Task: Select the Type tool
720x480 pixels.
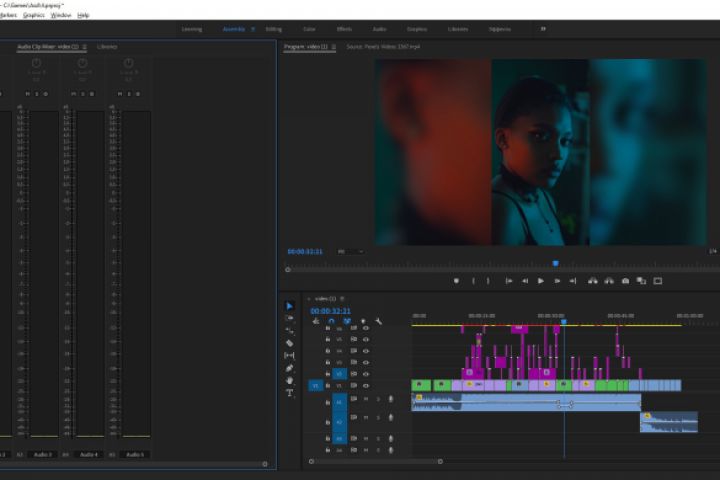Action: tap(289, 393)
